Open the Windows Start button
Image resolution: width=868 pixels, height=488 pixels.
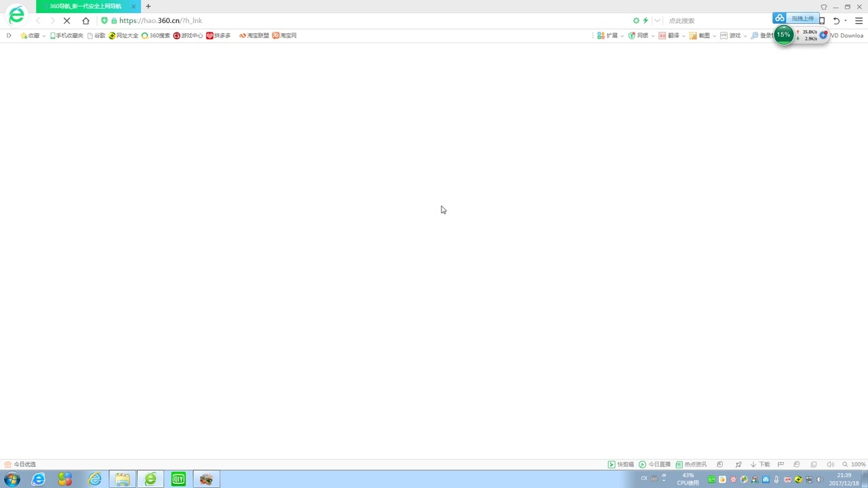pyautogui.click(x=12, y=479)
